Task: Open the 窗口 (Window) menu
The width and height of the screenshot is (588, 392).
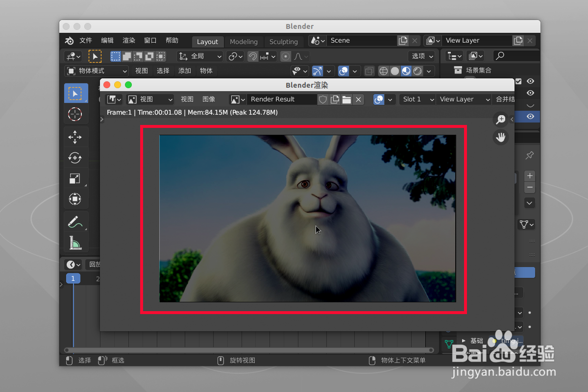Action: click(150, 41)
